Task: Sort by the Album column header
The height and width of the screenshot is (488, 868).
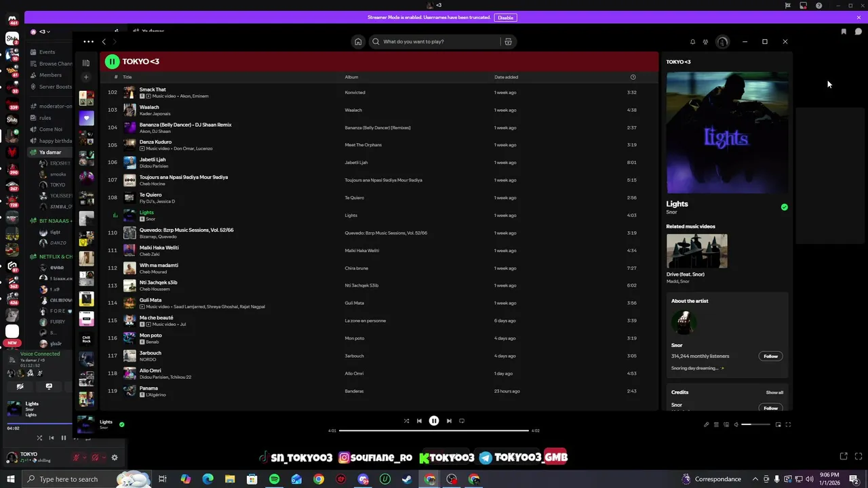Action: [351, 77]
